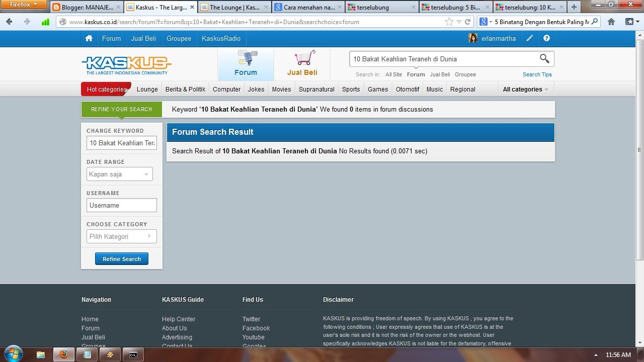Open the pencil compose icon
The width and height of the screenshot is (644, 362).
(530, 38)
